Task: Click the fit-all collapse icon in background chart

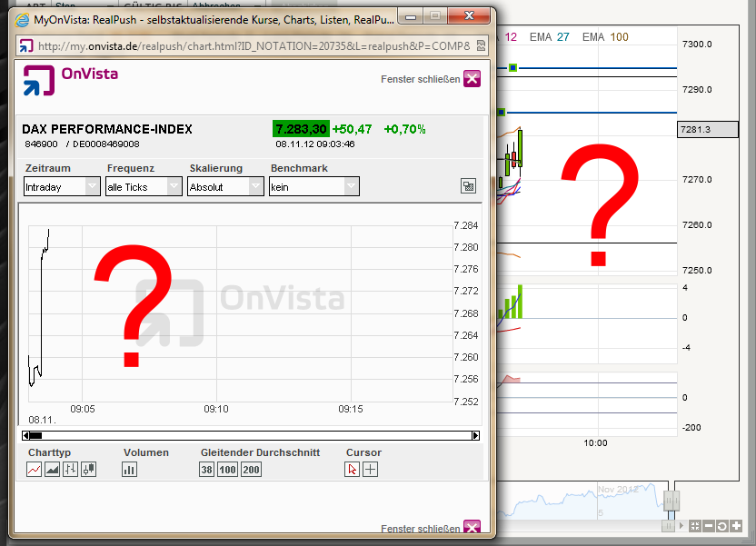Action: click(x=695, y=526)
